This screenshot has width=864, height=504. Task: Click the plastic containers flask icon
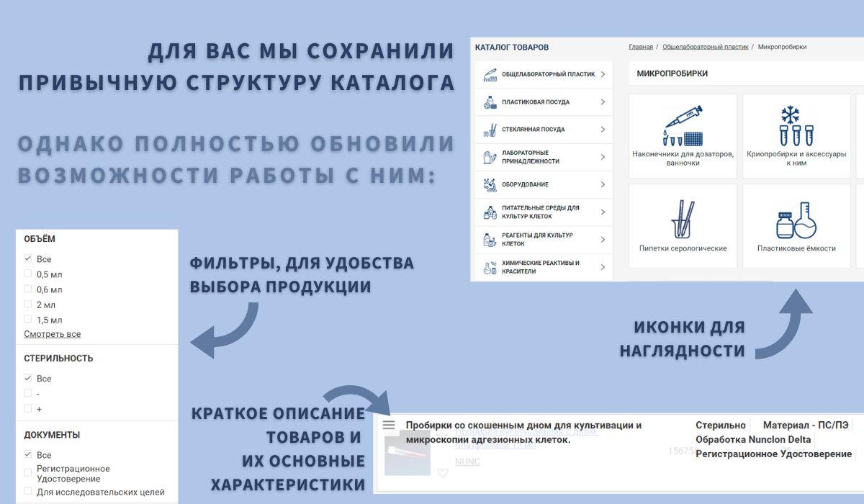796,220
